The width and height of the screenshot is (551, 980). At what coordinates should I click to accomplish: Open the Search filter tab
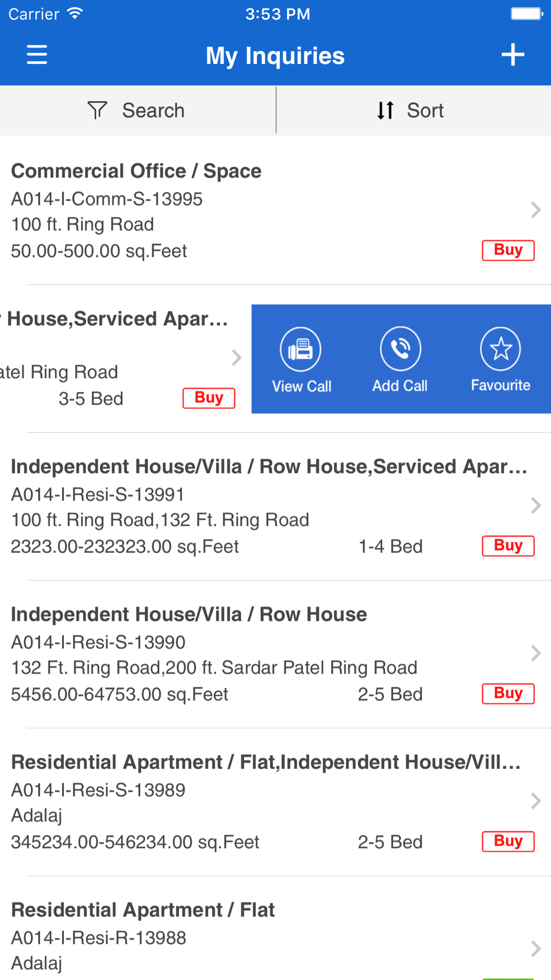click(138, 110)
